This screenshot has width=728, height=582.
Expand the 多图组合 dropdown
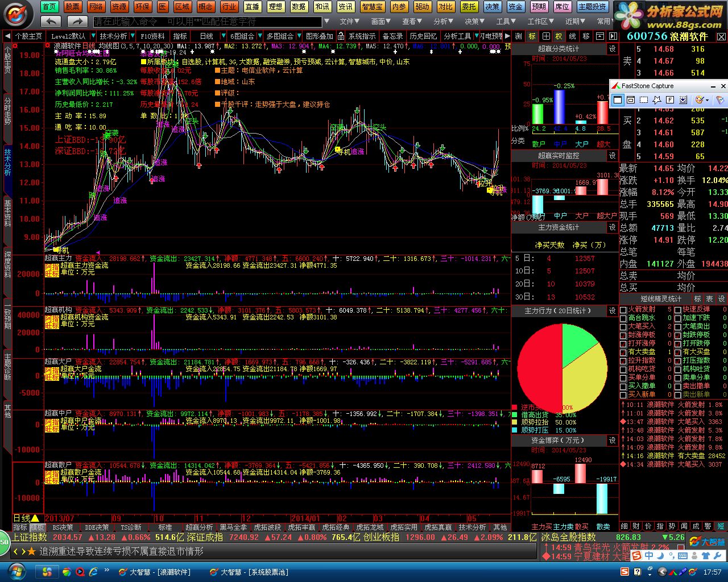298,36
